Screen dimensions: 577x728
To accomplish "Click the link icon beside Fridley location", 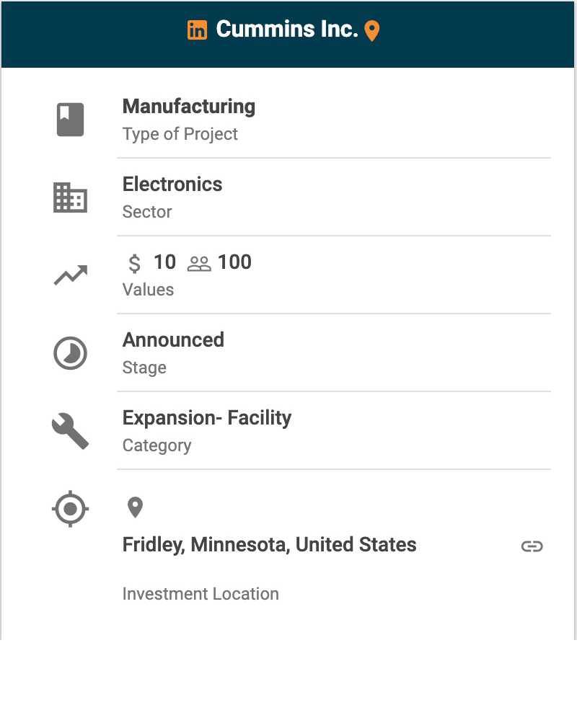I will pyautogui.click(x=532, y=546).
